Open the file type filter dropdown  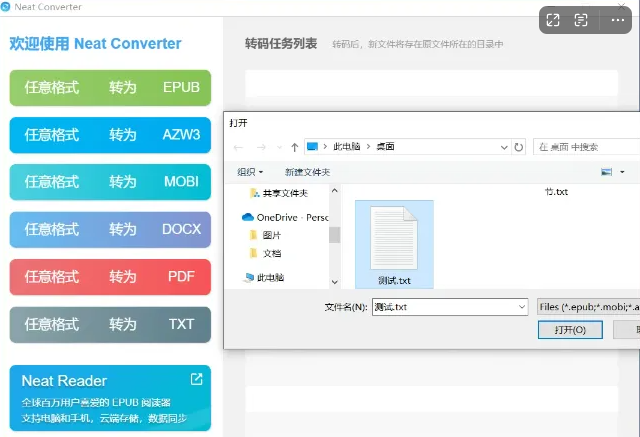pos(589,307)
